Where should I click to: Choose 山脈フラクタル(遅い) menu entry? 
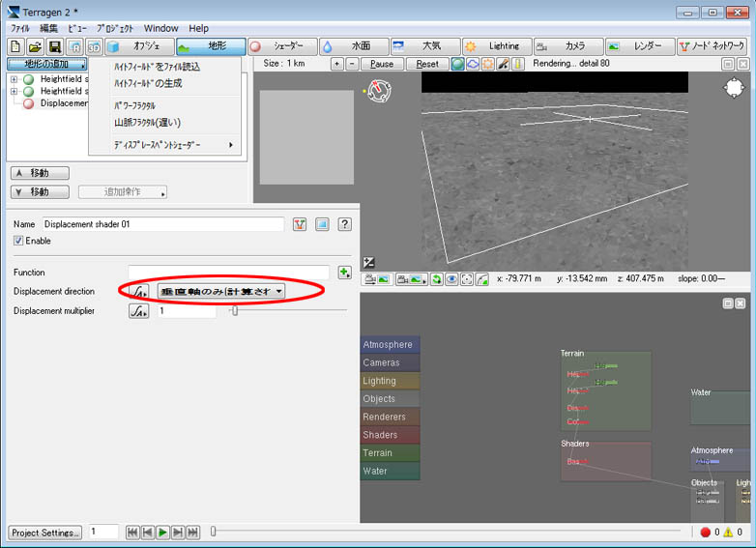164,123
